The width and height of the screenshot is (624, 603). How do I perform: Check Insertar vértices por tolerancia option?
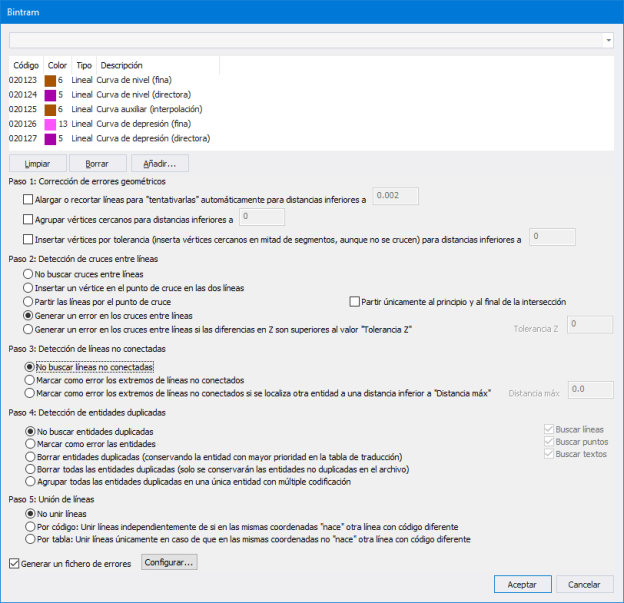click(x=28, y=238)
